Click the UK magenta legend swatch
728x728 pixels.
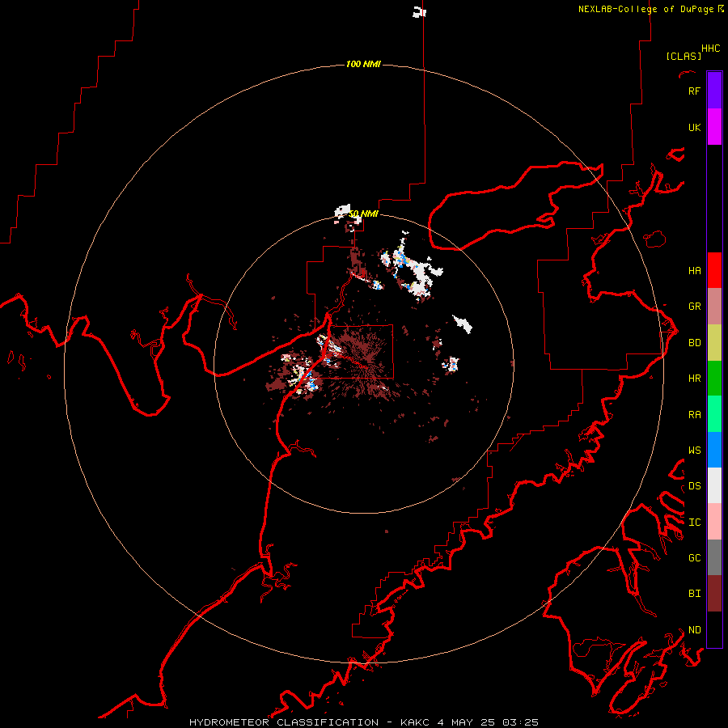point(714,127)
